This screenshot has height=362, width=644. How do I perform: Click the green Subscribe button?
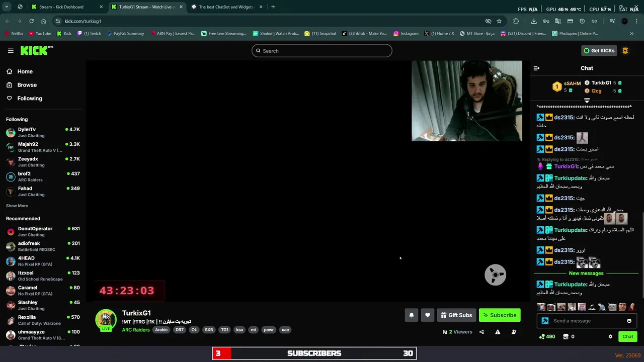coord(500,315)
